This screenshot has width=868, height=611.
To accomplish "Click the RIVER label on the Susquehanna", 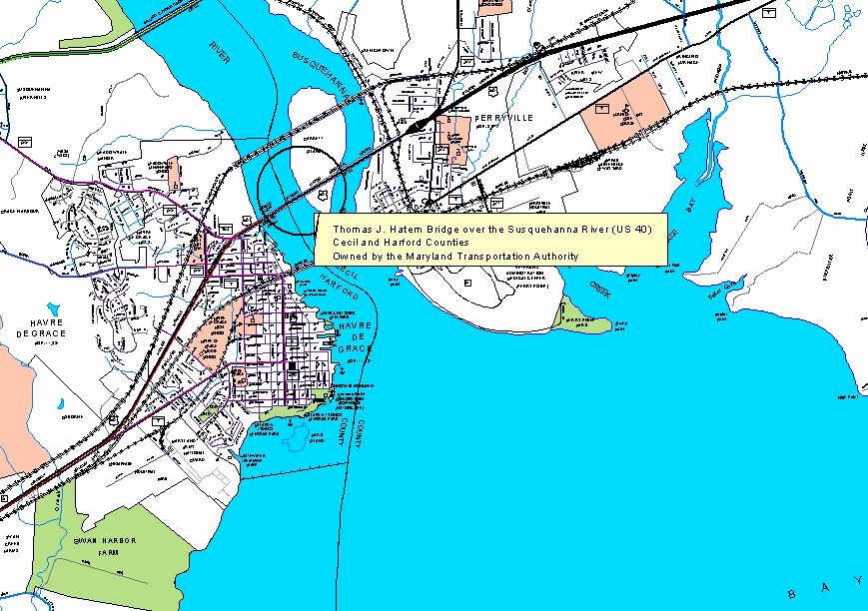I will coord(220,52).
